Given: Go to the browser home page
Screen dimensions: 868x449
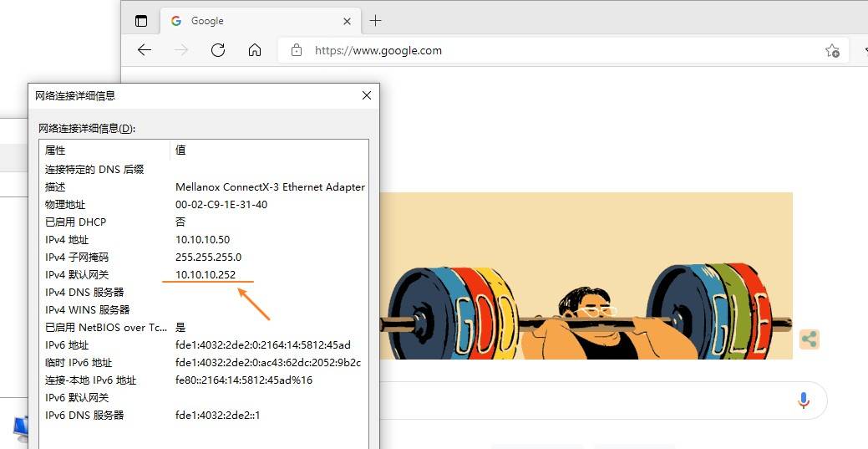Looking at the screenshot, I should coord(255,50).
